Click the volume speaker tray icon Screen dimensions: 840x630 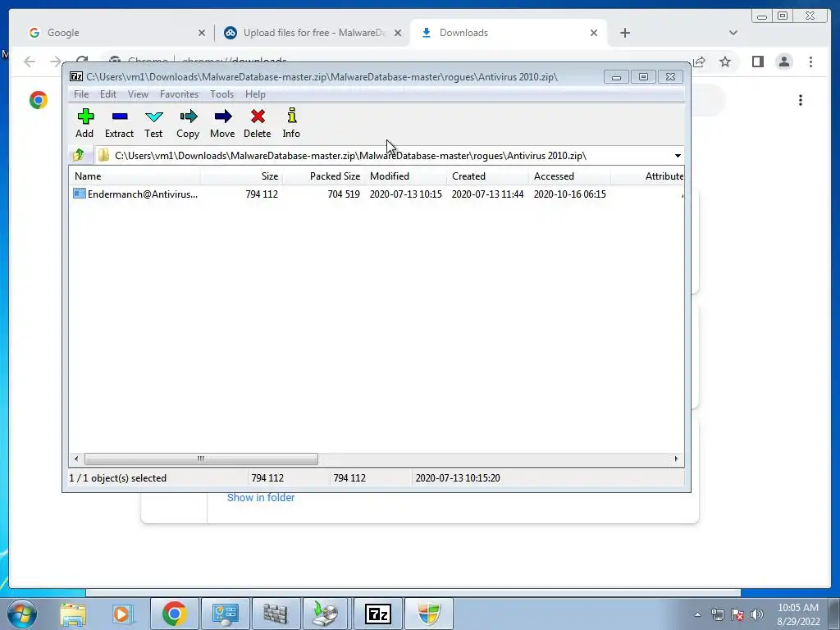[757, 614]
